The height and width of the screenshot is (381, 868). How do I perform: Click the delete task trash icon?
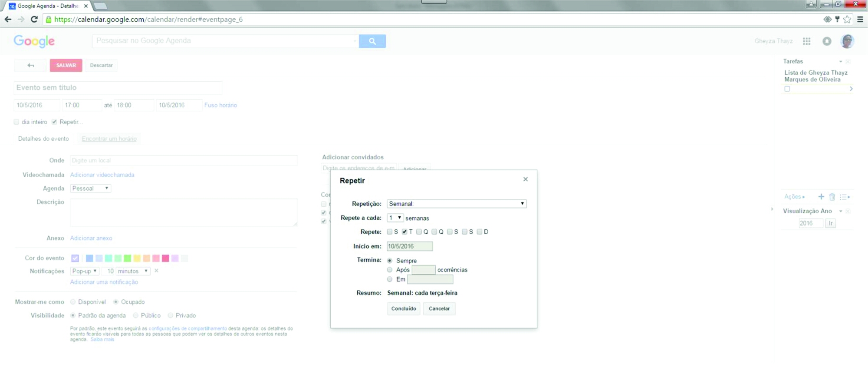click(832, 197)
